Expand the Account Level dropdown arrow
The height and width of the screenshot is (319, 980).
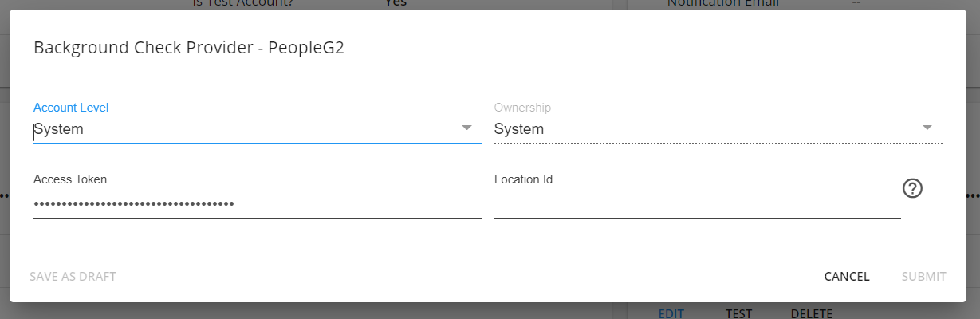pos(466,128)
